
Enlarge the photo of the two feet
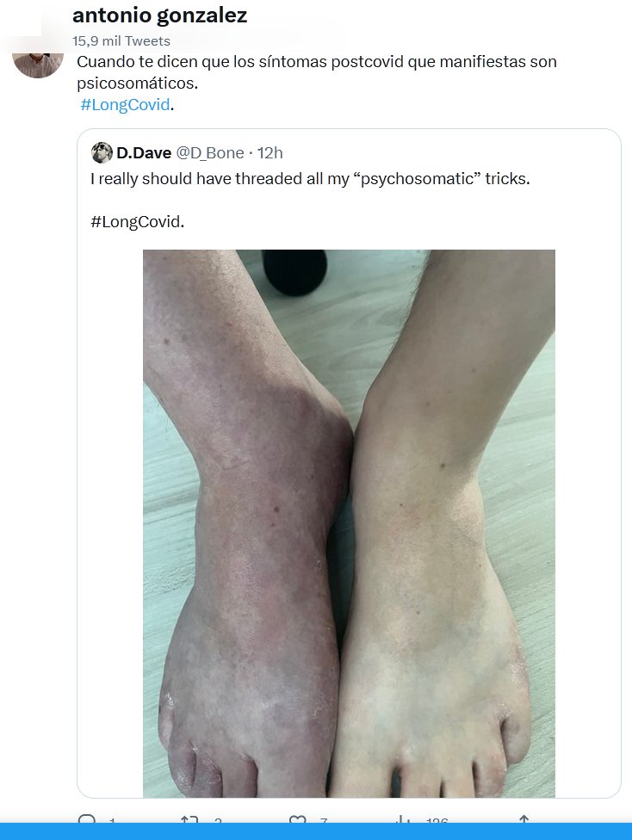click(349, 523)
